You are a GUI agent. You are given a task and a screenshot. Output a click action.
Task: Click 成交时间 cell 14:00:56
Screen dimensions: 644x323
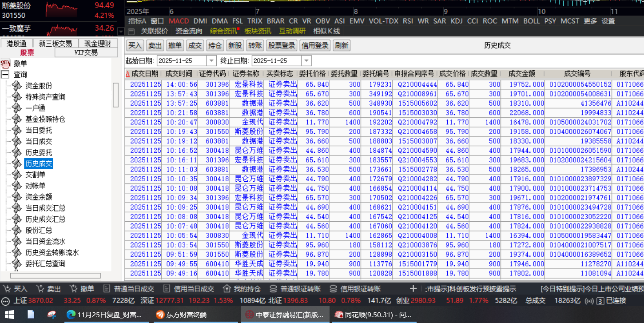point(182,84)
